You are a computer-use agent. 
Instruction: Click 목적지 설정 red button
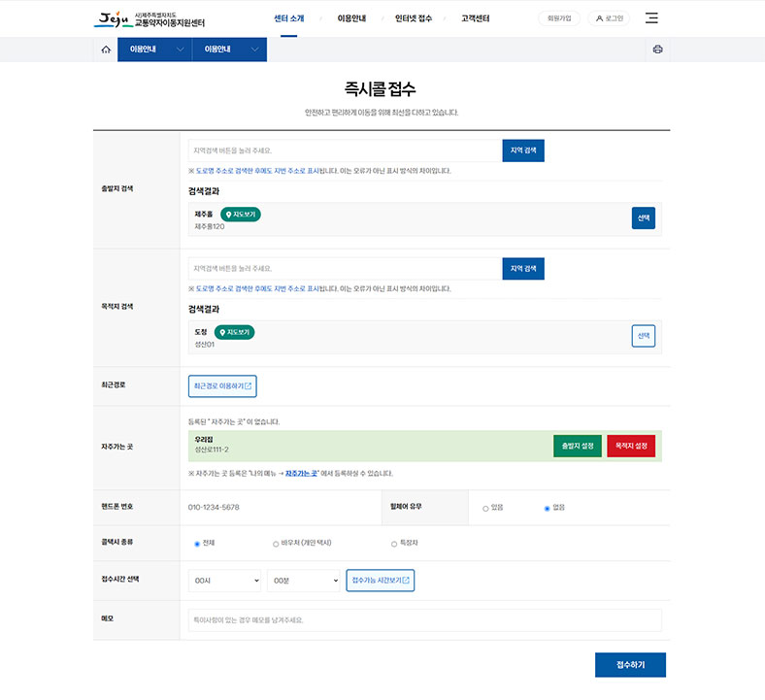click(x=631, y=446)
